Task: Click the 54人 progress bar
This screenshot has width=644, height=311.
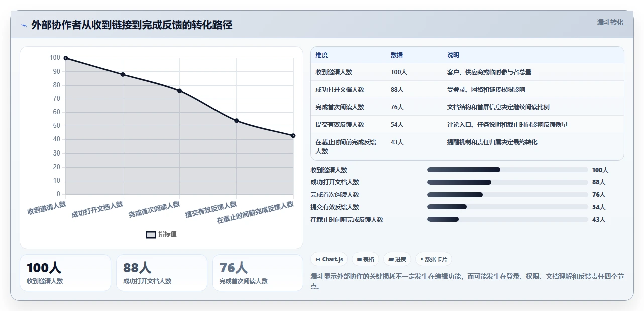Action: tap(507, 207)
